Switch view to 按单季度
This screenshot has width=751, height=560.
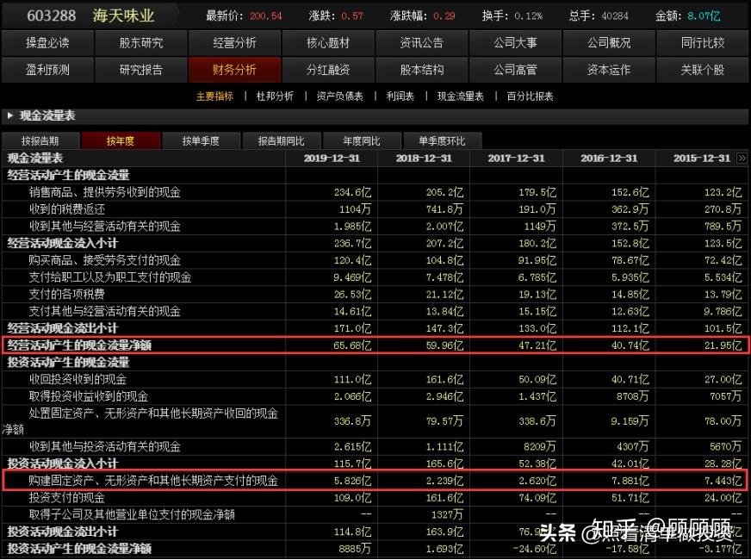201,140
